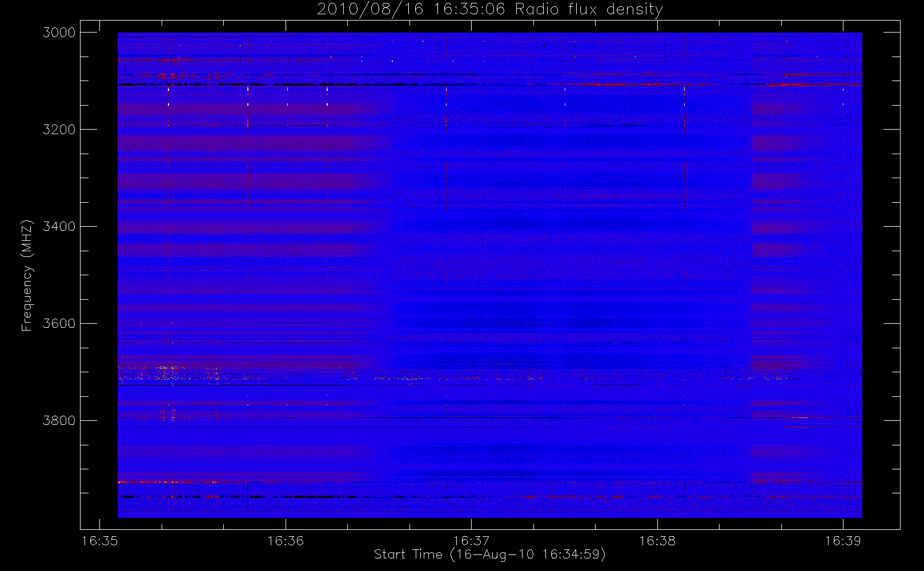Click the 3000 frequency tick label
924x571 pixels.
59,33
